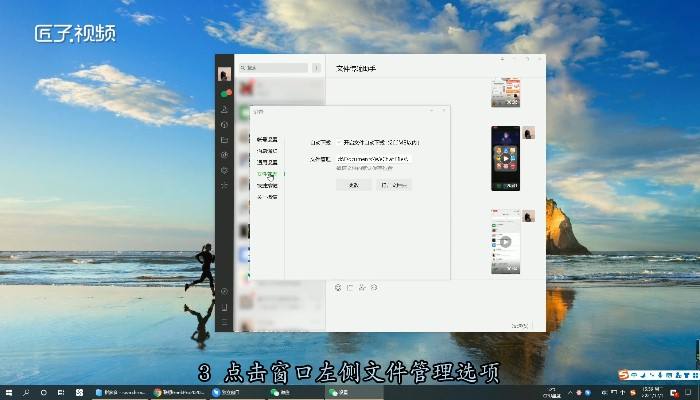700x400 pixels.
Task: Click the Change button under file path
Action: pos(354,185)
